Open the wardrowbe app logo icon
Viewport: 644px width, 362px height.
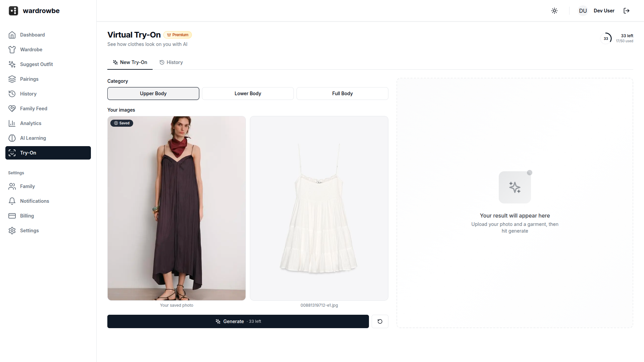pos(13,10)
